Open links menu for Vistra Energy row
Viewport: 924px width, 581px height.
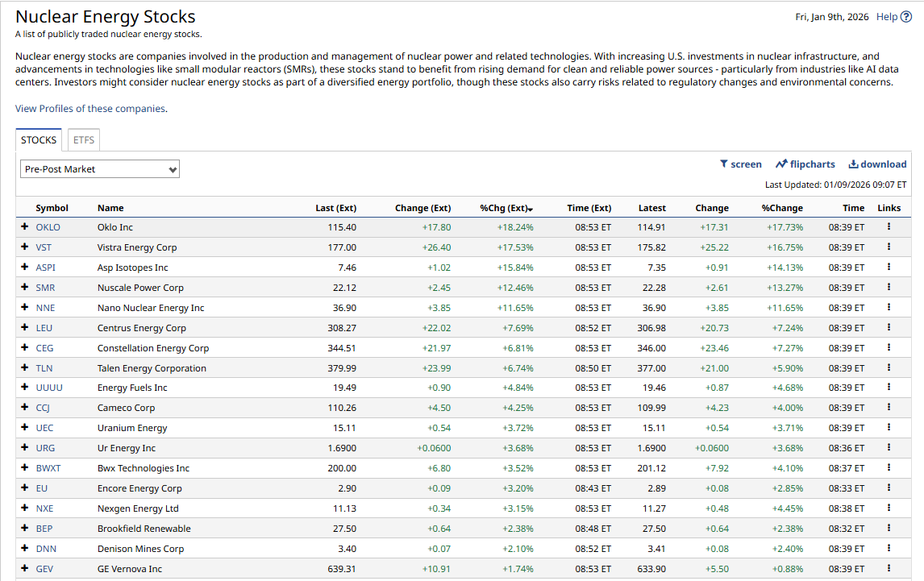coord(889,247)
